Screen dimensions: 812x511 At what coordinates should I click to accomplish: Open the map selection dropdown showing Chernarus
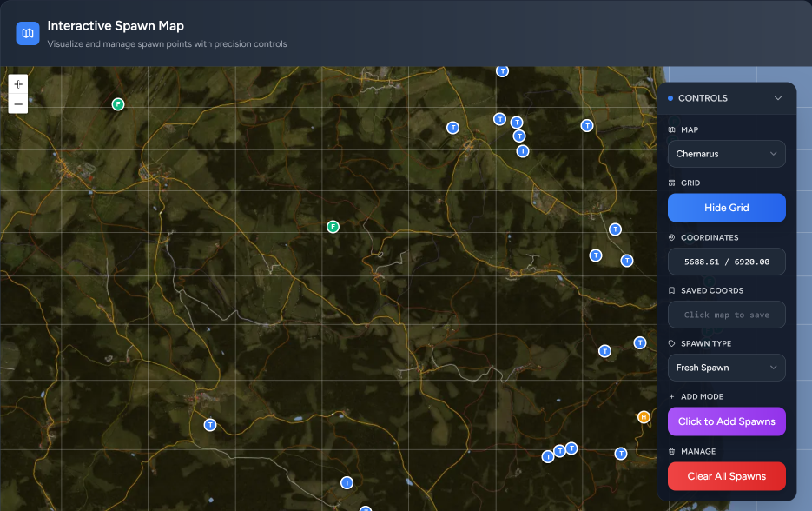pos(726,154)
